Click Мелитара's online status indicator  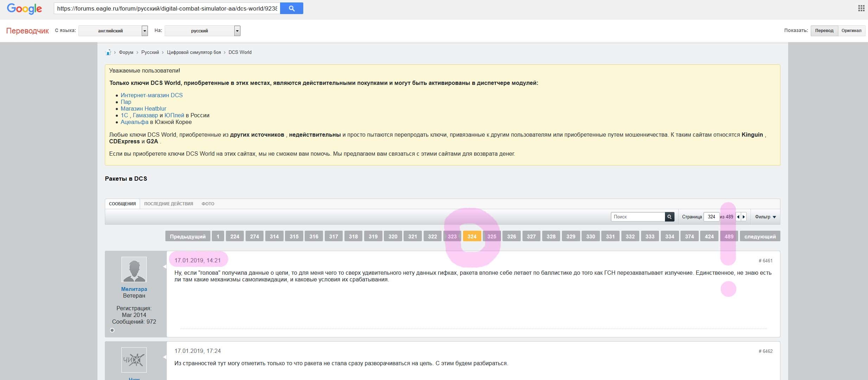pyautogui.click(x=112, y=330)
